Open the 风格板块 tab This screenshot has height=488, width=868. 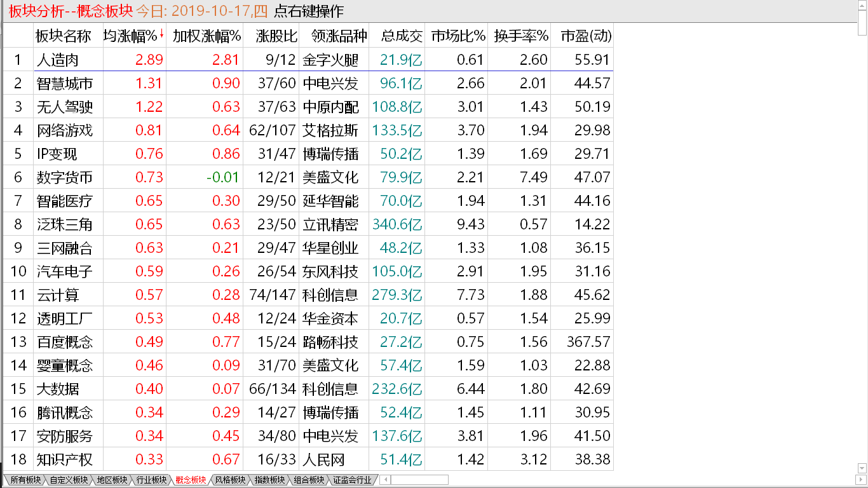click(230, 480)
